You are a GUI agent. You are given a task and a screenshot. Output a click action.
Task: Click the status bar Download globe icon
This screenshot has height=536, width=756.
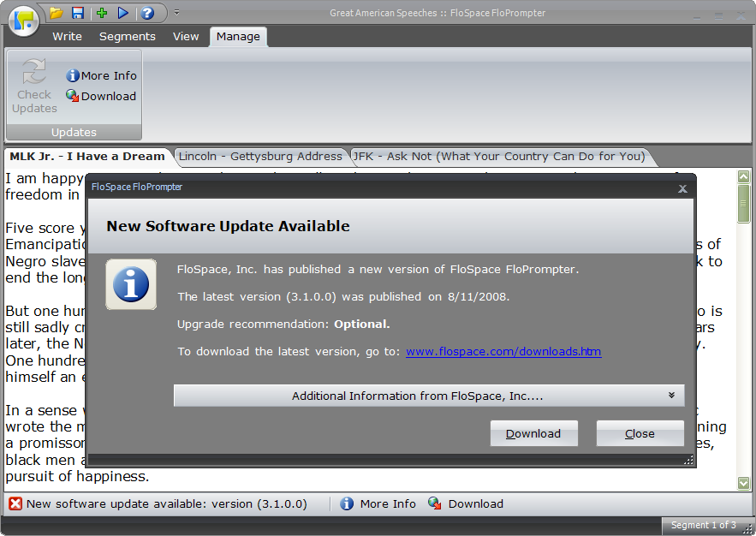point(434,503)
